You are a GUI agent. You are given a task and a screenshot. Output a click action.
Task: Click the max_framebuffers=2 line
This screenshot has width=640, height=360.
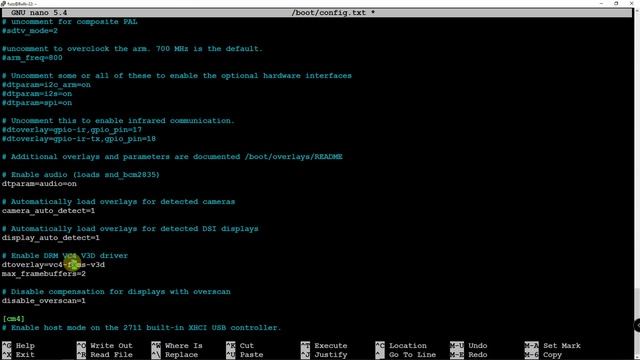(44, 273)
